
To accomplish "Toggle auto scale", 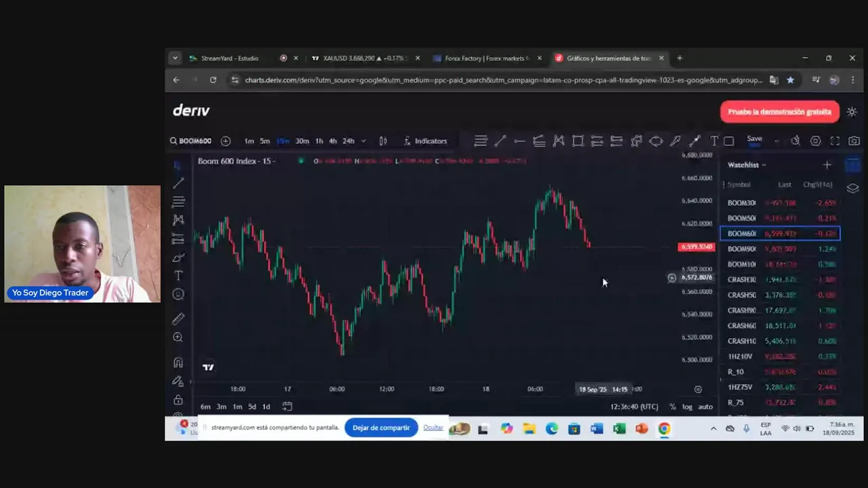I will click(x=705, y=407).
